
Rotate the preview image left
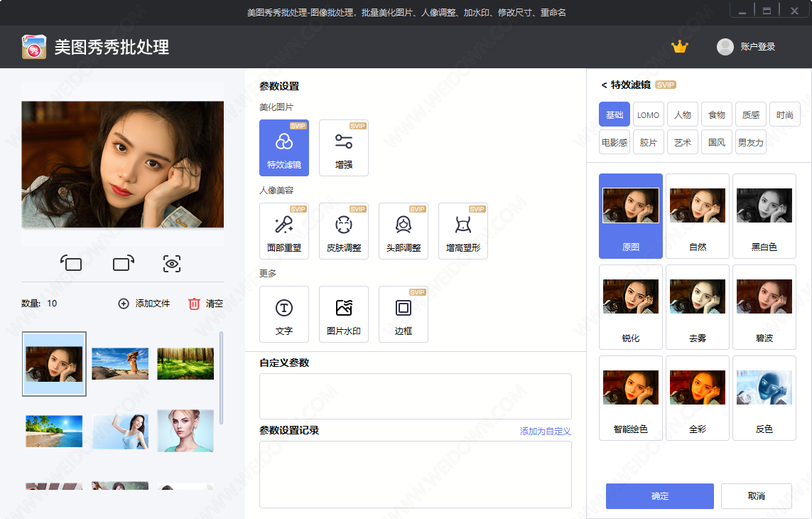point(71,263)
